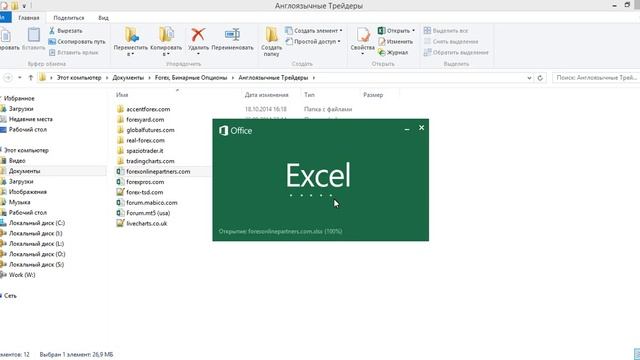Click the livecharts.co.uk file icon
The height and width of the screenshot is (360, 640).
[x=120, y=223]
